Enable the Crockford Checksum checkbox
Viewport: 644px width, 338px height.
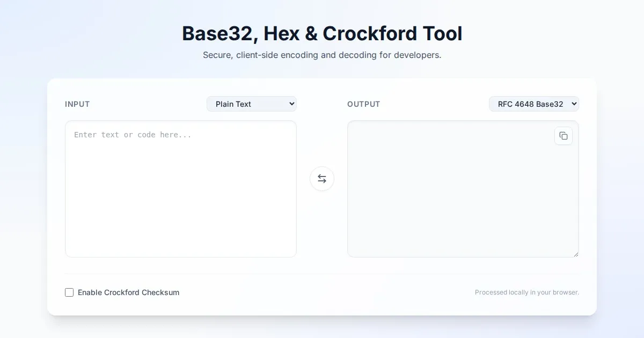[69, 292]
